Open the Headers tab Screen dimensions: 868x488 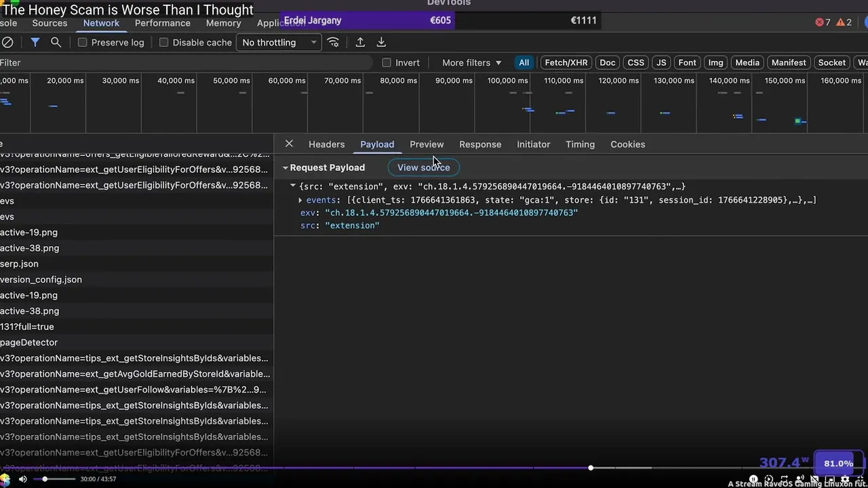coord(326,144)
